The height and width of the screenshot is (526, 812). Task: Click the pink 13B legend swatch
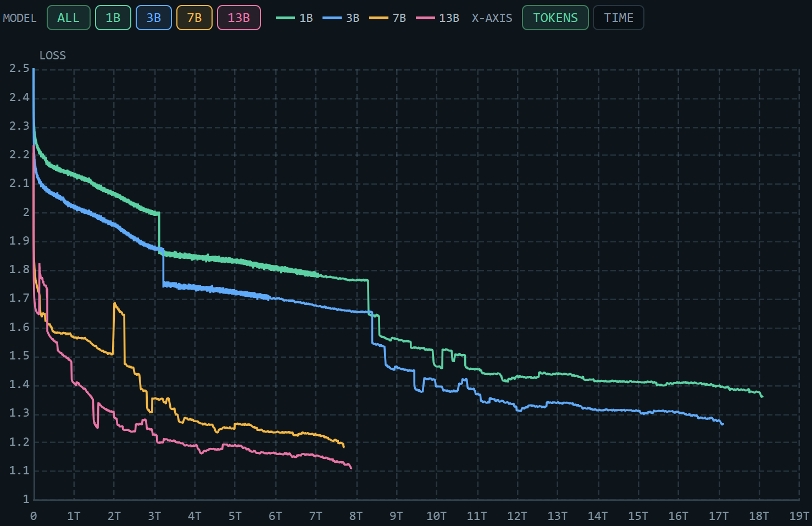click(x=425, y=18)
